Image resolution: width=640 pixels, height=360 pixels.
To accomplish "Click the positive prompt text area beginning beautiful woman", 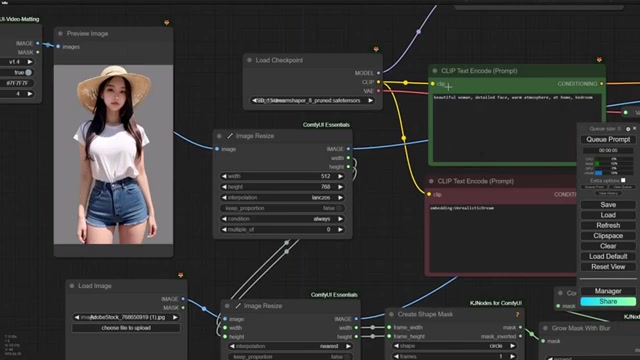I will click(x=517, y=127).
